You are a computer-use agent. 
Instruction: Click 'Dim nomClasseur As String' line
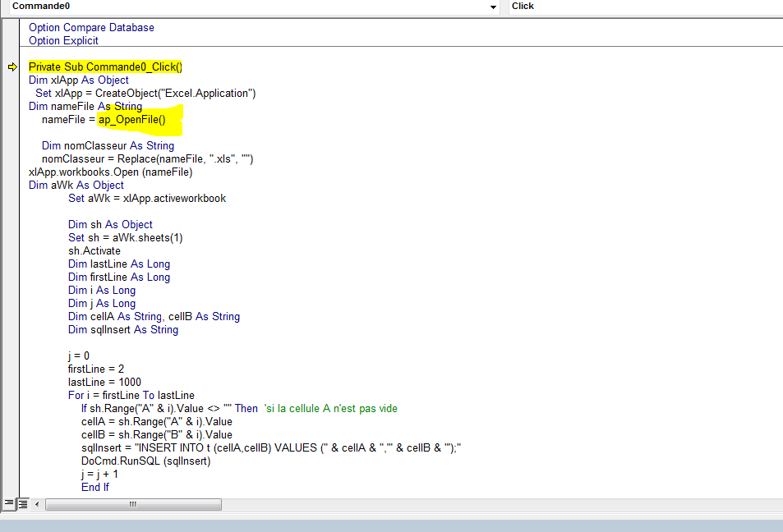tap(108, 146)
